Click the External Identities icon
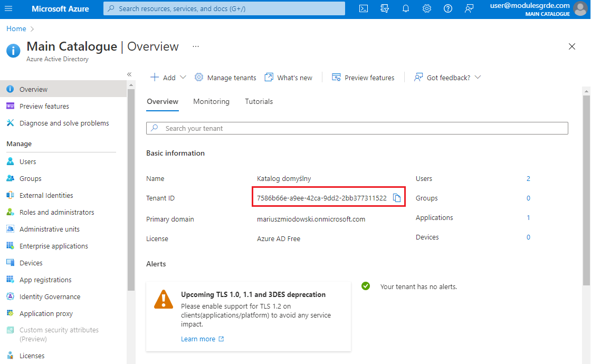This screenshot has height=364, width=591. (11, 195)
